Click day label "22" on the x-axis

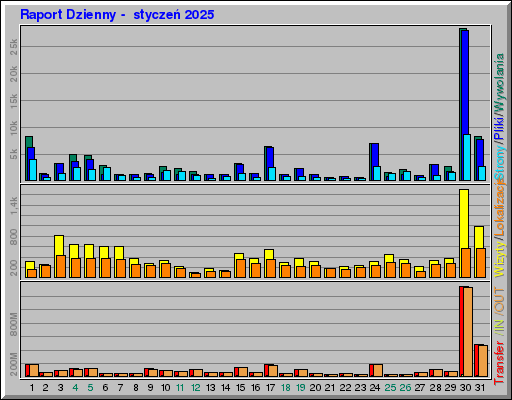point(345,388)
